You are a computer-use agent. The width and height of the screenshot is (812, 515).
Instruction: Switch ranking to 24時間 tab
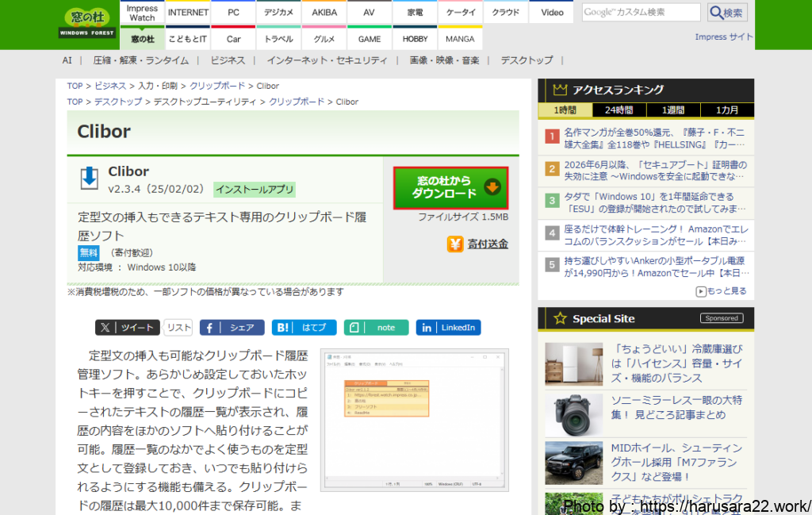coord(619,110)
